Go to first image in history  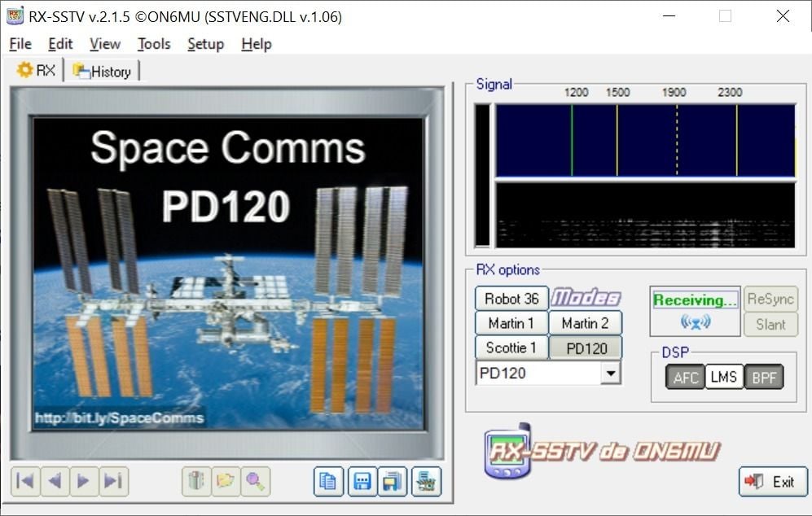click(25, 481)
